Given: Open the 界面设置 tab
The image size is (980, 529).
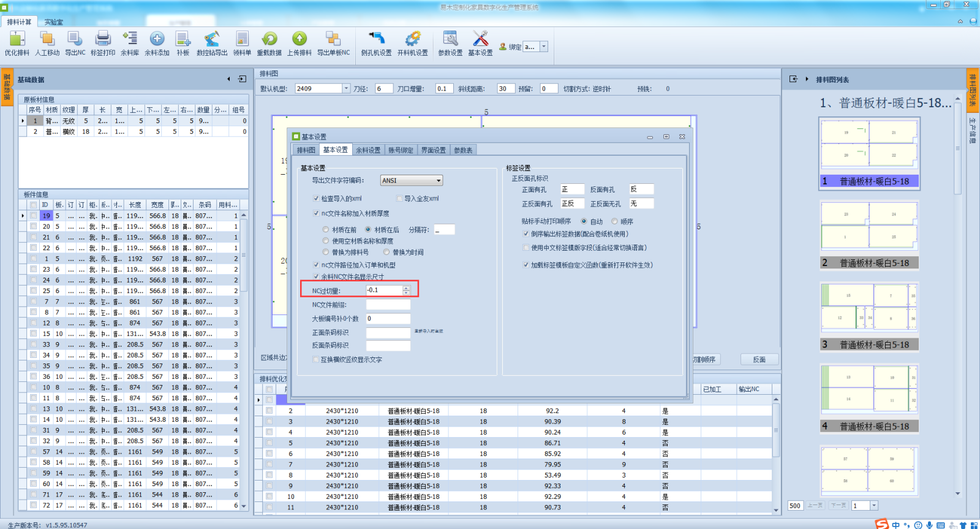Looking at the screenshot, I should point(433,150).
